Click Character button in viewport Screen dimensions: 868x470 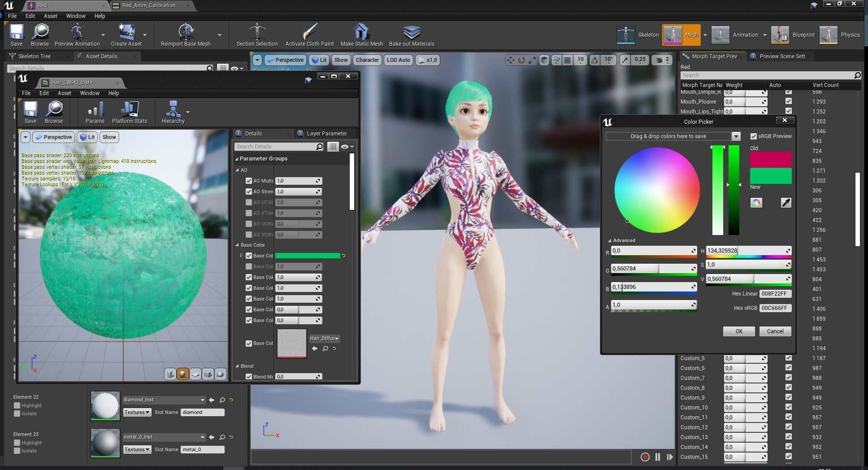pyautogui.click(x=367, y=60)
